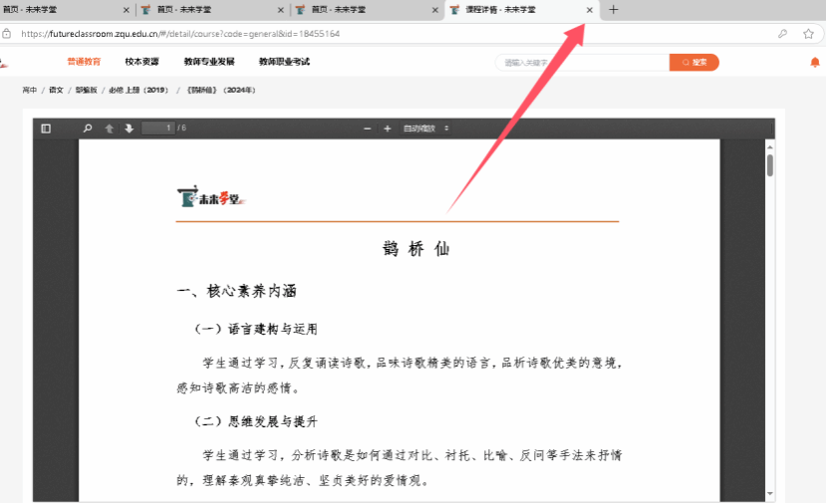The width and height of the screenshot is (827, 504).
Task: Click the orange 搜索 button
Action: [x=694, y=62]
